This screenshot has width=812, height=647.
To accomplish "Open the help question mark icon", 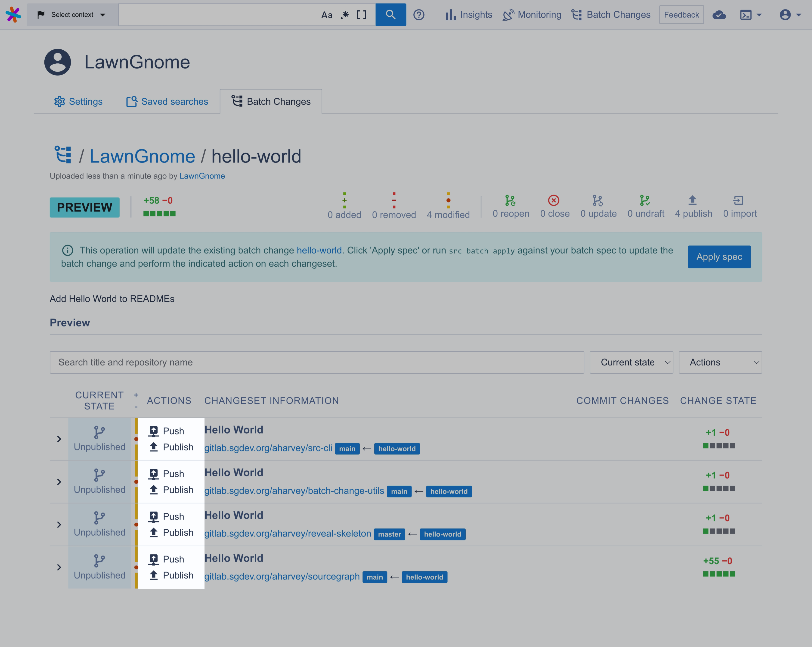I will click(419, 15).
